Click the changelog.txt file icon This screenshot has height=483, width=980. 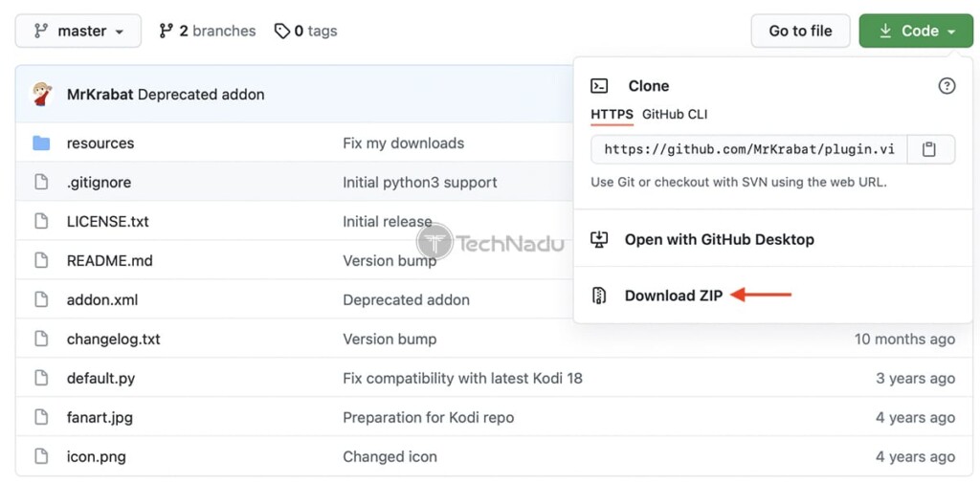click(41, 339)
